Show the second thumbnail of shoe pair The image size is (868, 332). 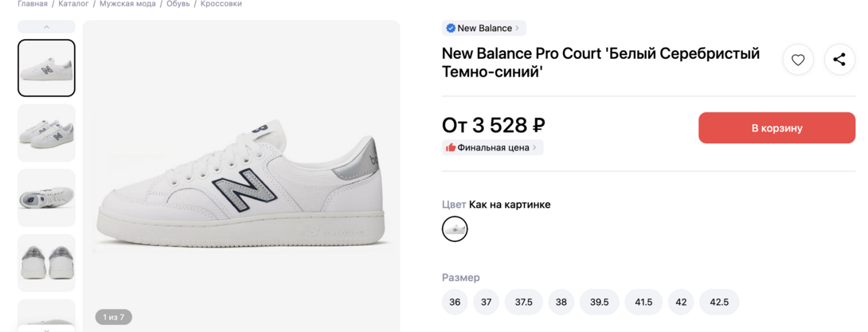(46, 133)
